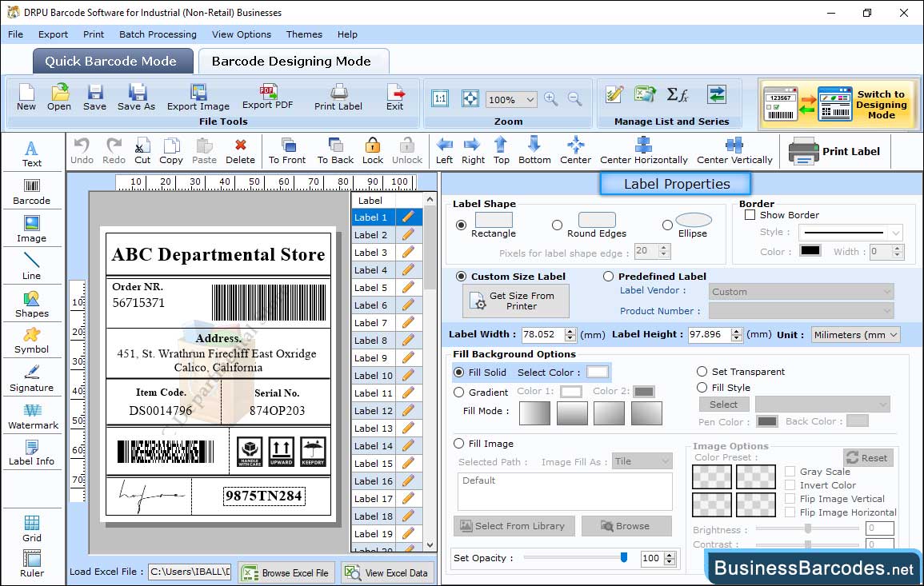
Task: Choose the Gradient fill option
Action: 458,393
